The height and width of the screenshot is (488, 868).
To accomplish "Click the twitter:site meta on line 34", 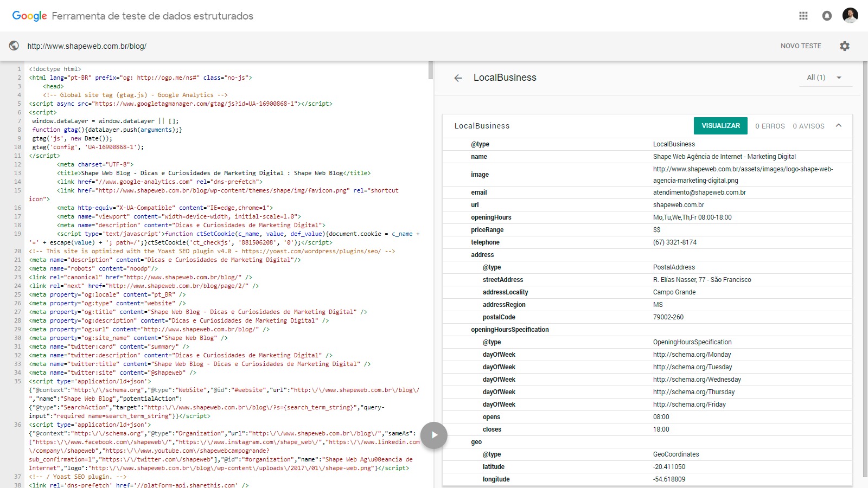I will click(x=112, y=373).
